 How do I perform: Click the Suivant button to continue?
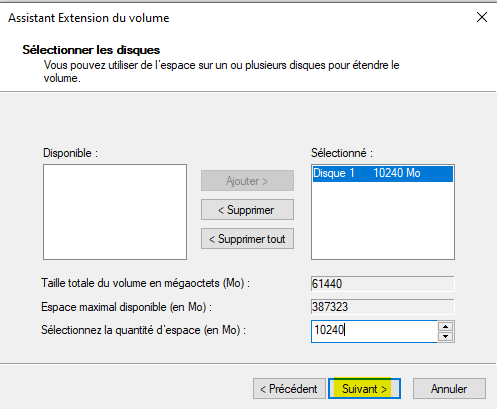coord(364,388)
